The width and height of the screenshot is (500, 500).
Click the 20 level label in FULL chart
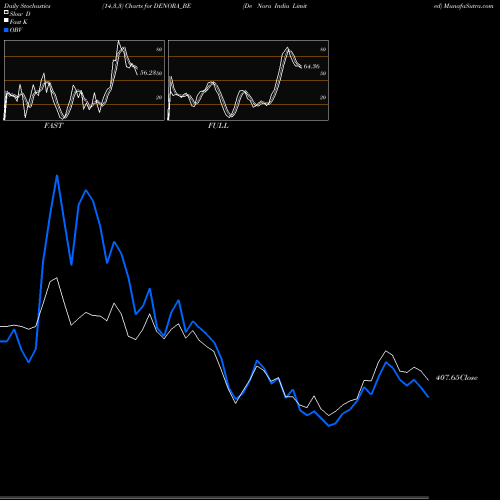coord(323,97)
